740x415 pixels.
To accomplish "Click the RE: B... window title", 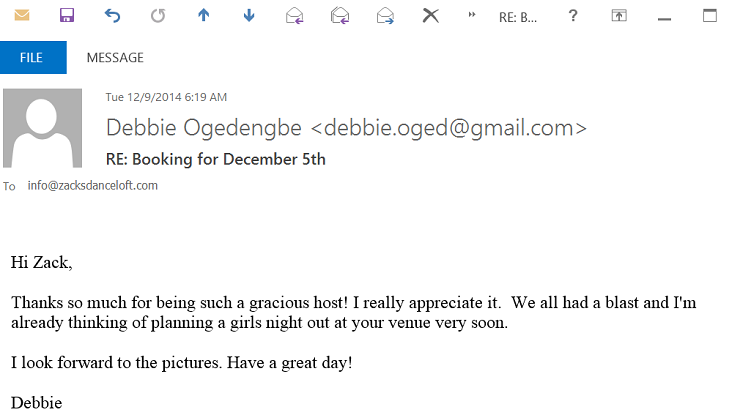I will click(x=518, y=17).
